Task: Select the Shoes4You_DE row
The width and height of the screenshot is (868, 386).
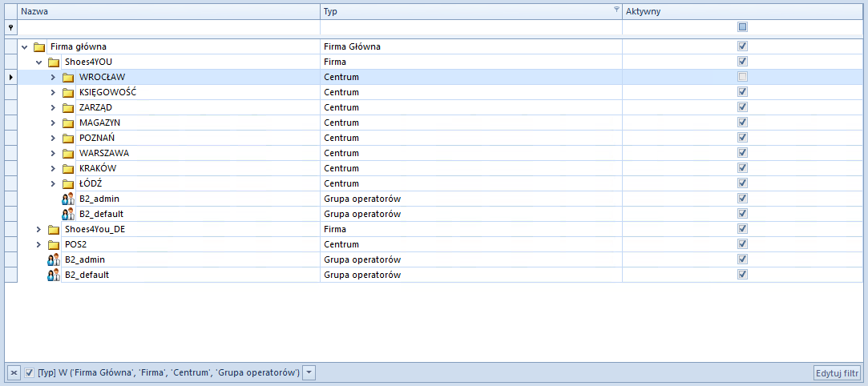Action: [434, 229]
